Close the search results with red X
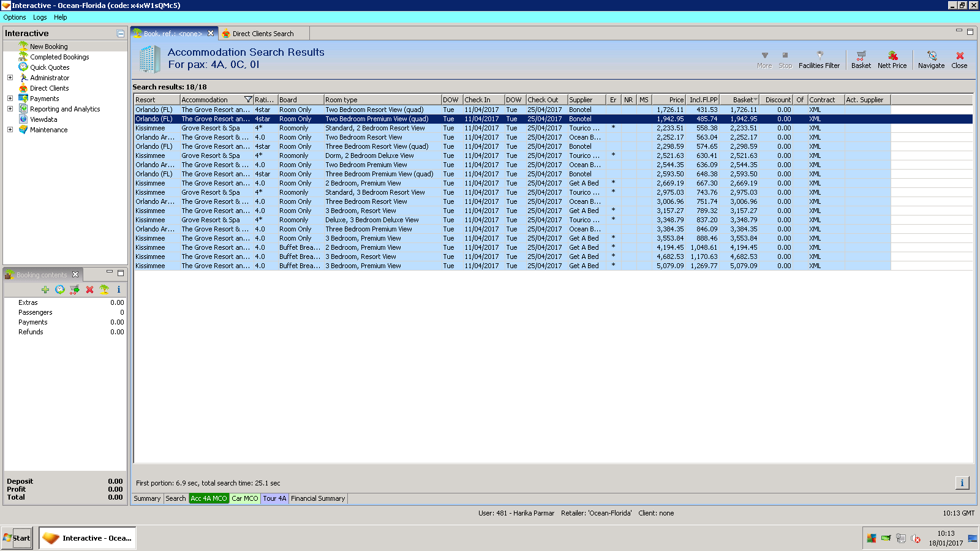Screen dimensions: 980x551 point(959,59)
